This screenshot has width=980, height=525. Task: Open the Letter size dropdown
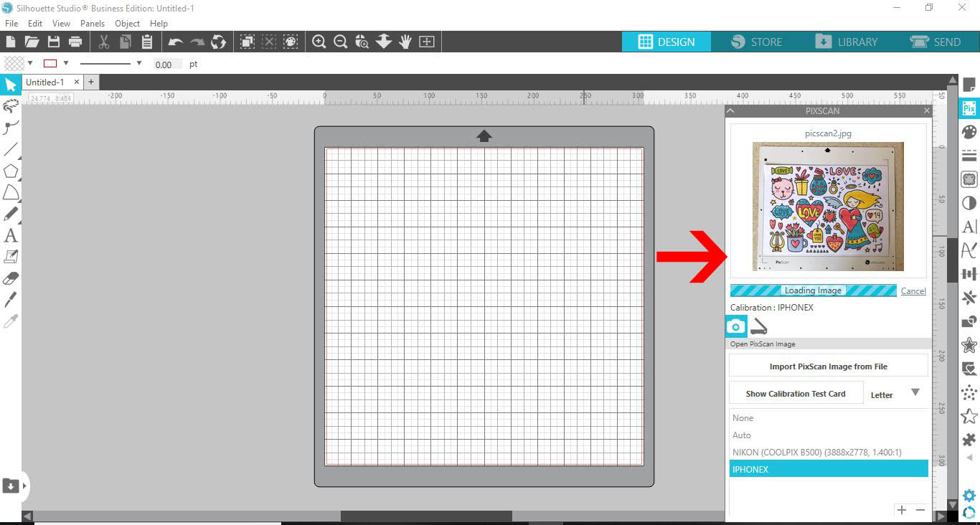pyautogui.click(x=915, y=392)
